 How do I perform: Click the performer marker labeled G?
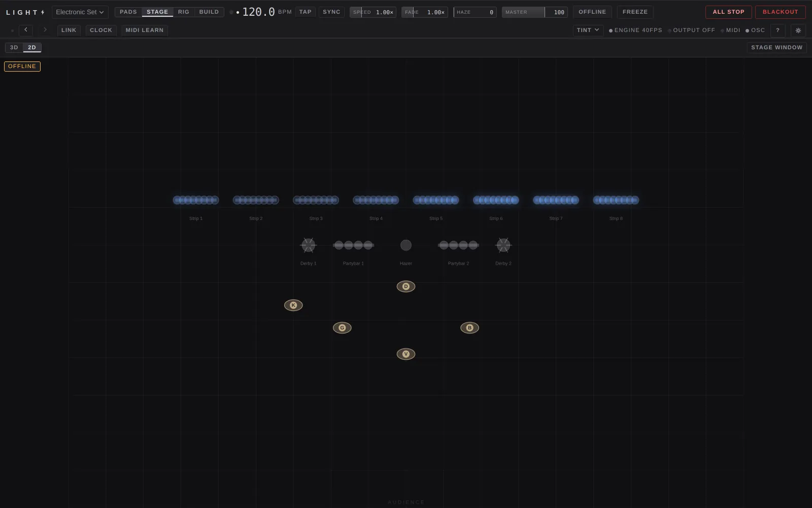(x=342, y=328)
